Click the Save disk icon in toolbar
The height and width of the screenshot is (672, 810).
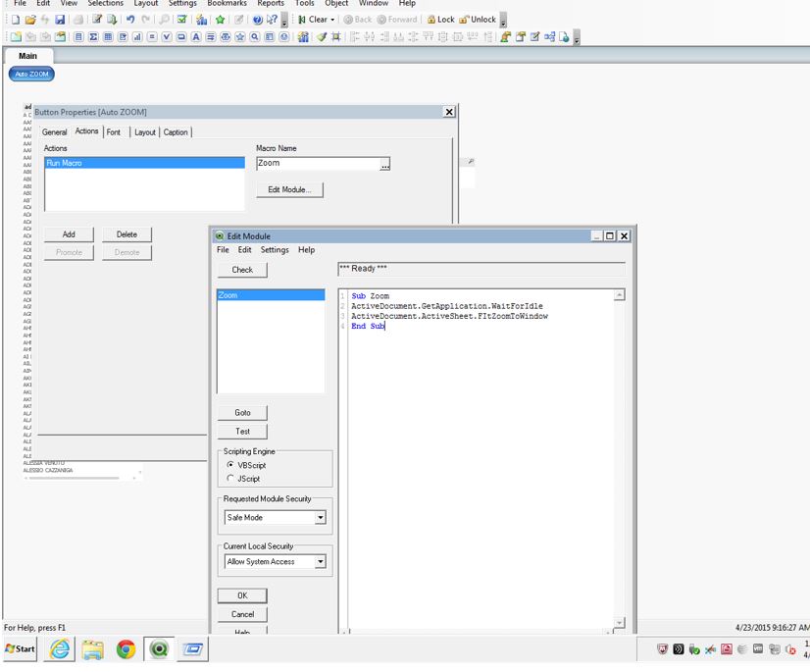tap(60, 20)
